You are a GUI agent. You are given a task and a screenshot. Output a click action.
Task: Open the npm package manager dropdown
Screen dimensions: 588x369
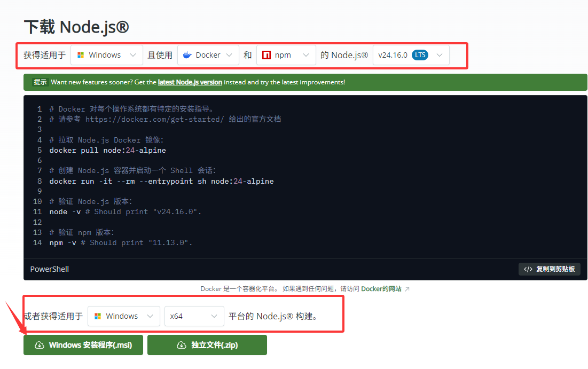pyautogui.click(x=286, y=55)
